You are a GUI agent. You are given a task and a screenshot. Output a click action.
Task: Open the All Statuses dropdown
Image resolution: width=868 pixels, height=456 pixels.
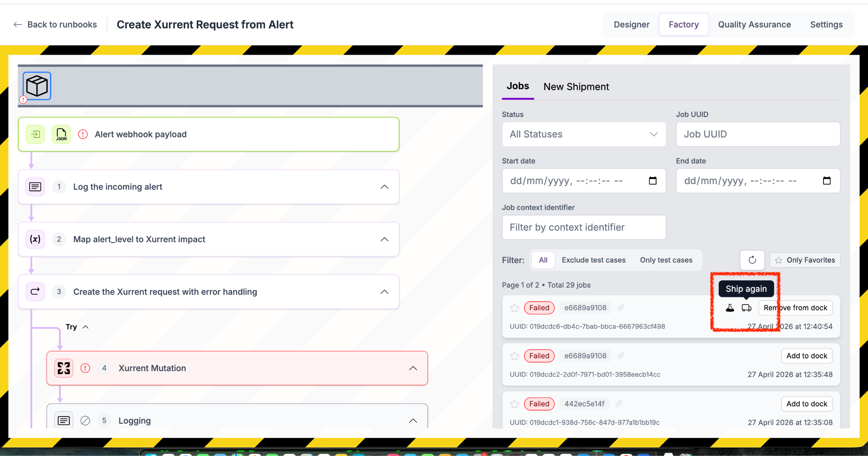pyautogui.click(x=584, y=134)
